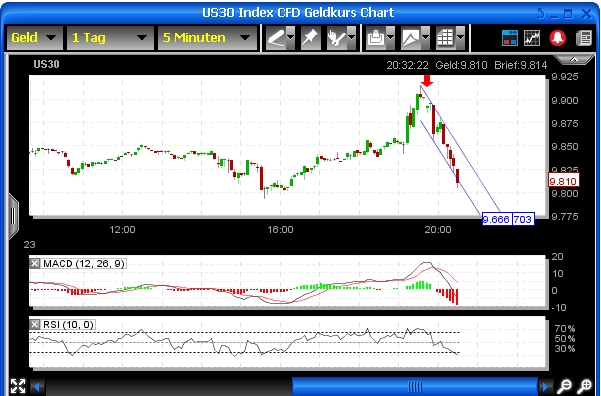This screenshot has width=601, height=396.
Task: Click the scroll left arrow
Action: [x=37, y=386]
